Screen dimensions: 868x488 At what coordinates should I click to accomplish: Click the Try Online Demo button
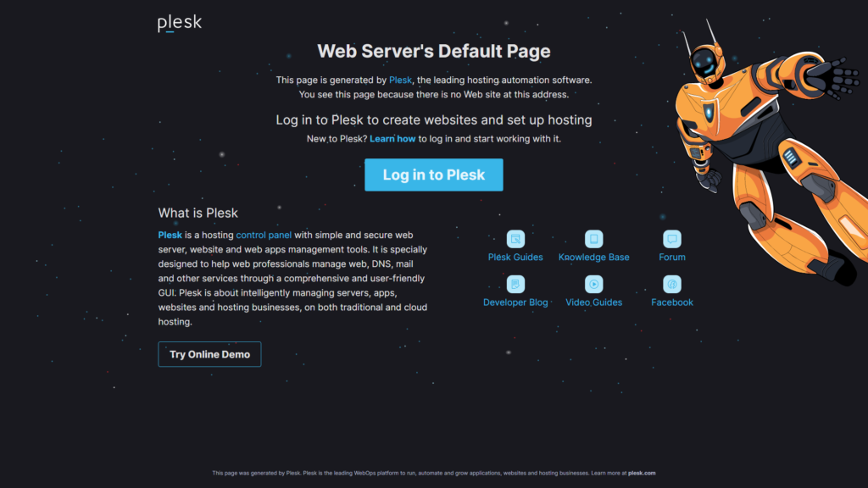(x=210, y=354)
